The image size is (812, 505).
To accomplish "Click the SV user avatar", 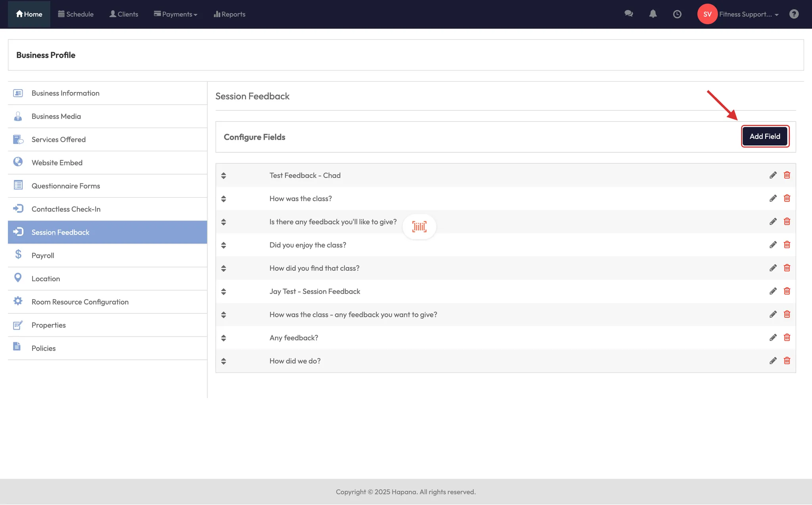I will [x=707, y=14].
